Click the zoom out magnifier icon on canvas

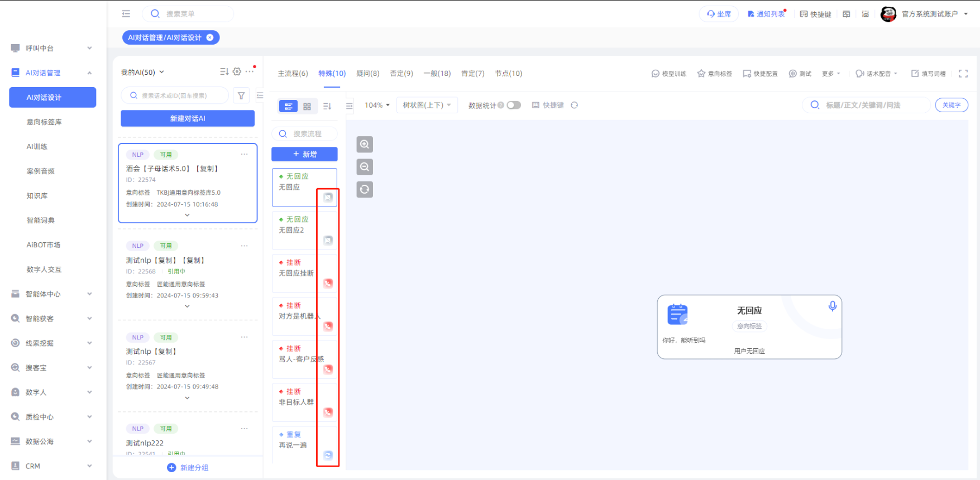click(x=365, y=167)
